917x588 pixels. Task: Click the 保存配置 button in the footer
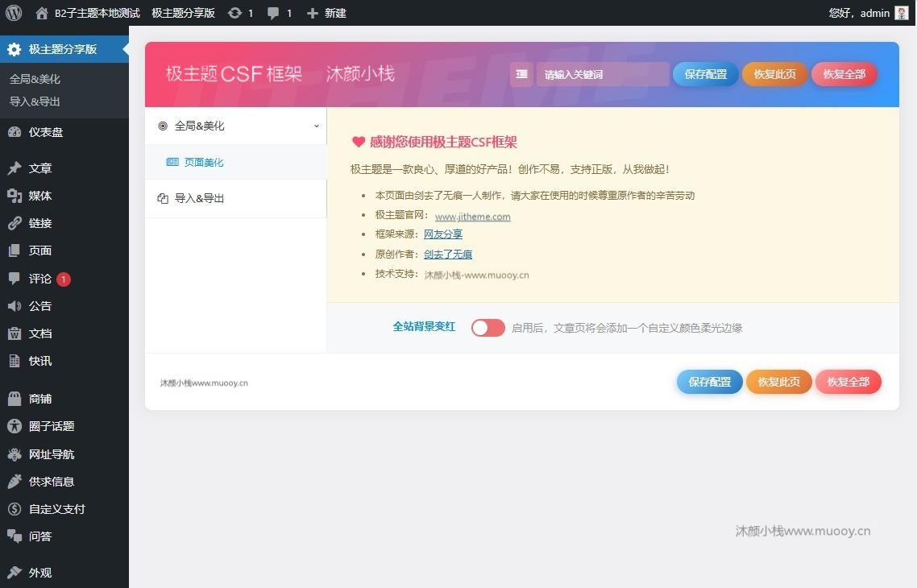pyautogui.click(x=709, y=382)
